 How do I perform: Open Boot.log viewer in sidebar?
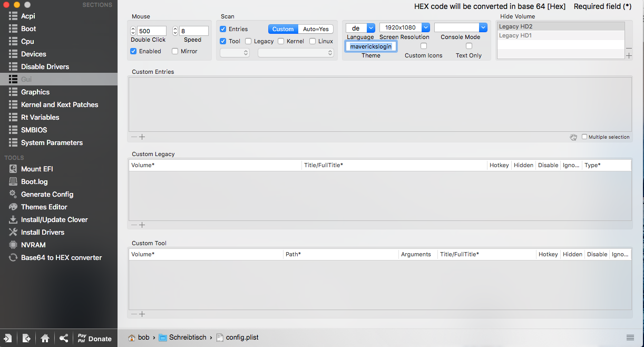click(34, 181)
